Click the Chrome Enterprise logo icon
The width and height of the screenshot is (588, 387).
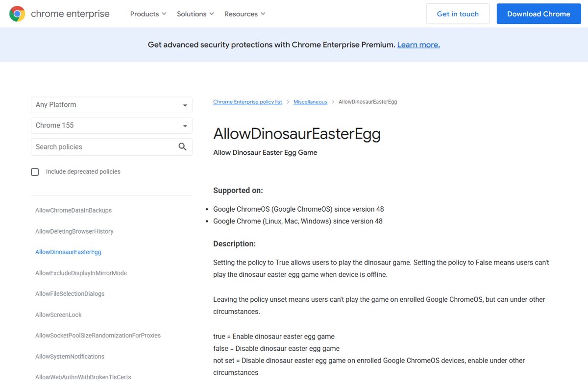[x=17, y=14]
